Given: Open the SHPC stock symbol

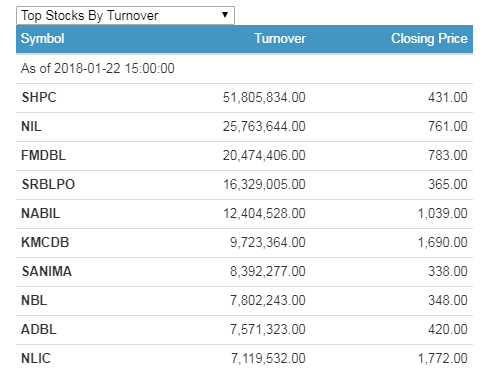Looking at the screenshot, I should click(39, 97).
